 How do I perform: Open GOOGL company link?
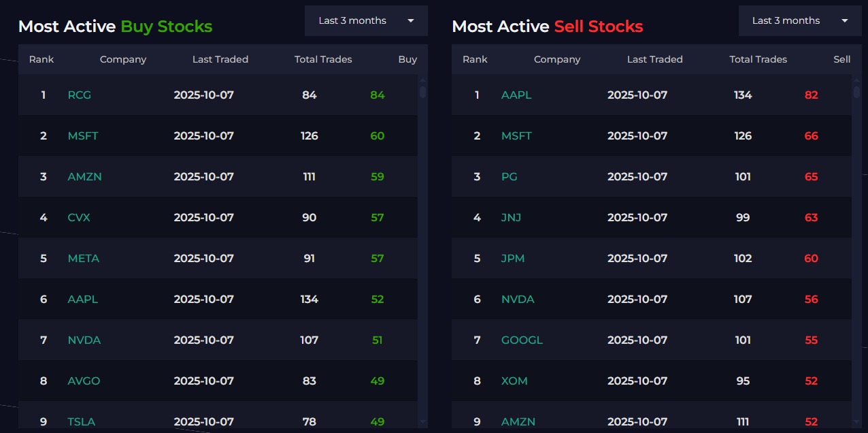tap(522, 340)
